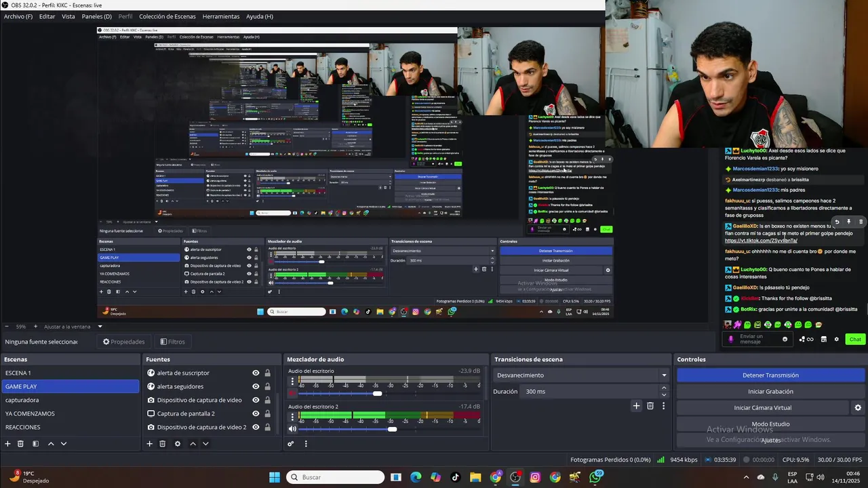Open the Windows Start menu
The height and width of the screenshot is (488, 868).
coord(275,477)
